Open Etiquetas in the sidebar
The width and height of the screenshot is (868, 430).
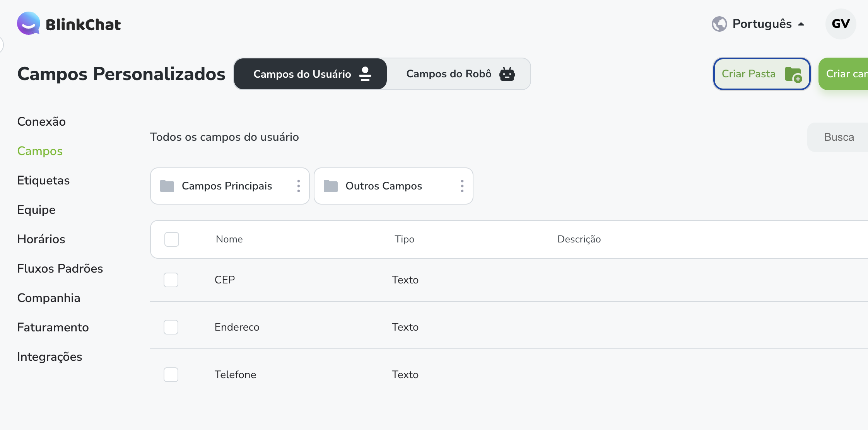click(43, 181)
